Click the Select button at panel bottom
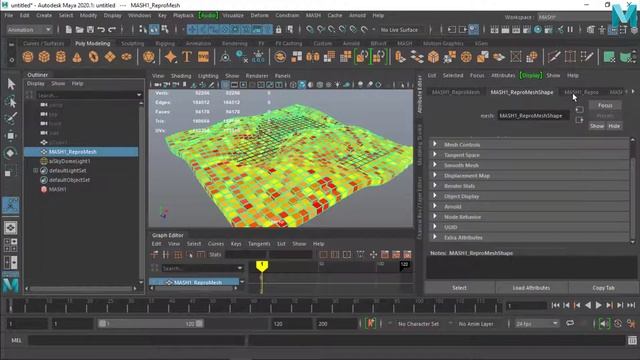 pyautogui.click(x=459, y=288)
